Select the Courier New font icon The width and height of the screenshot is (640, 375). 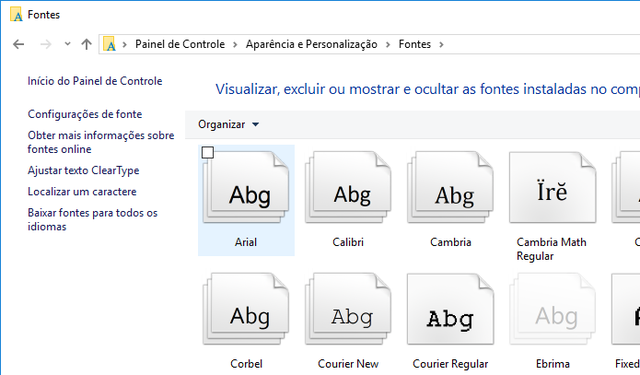click(348, 309)
